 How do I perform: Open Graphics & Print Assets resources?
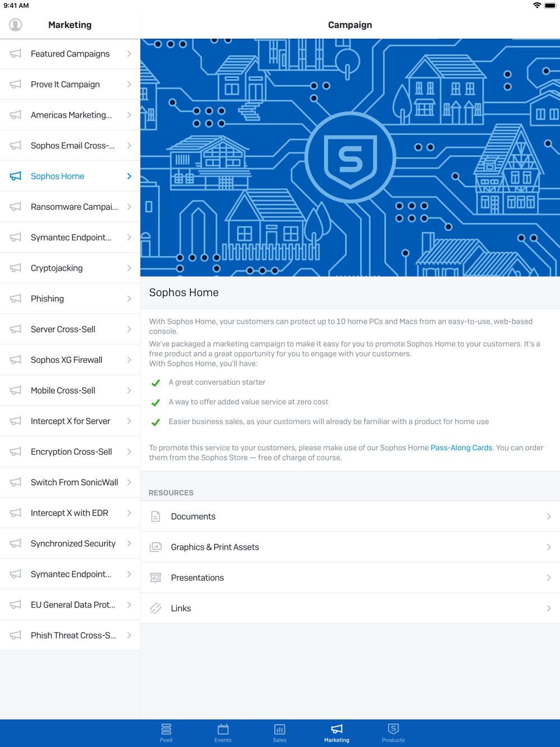coord(350,547)
